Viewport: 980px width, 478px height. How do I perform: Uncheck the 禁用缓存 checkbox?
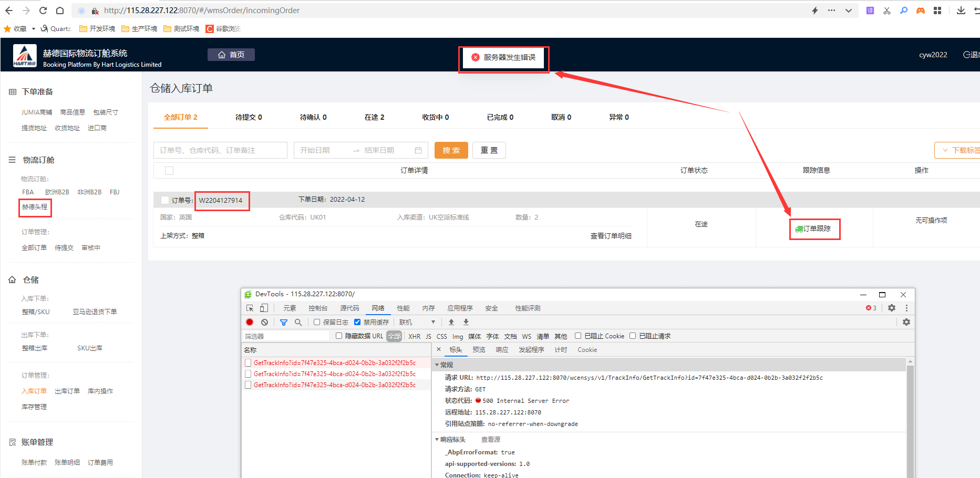[357, 322]
